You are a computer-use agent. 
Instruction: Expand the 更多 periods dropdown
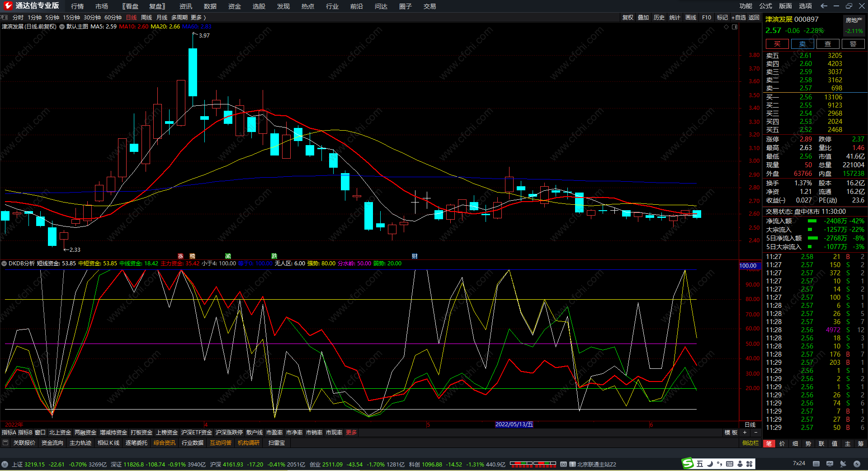(x=198, y=18)
